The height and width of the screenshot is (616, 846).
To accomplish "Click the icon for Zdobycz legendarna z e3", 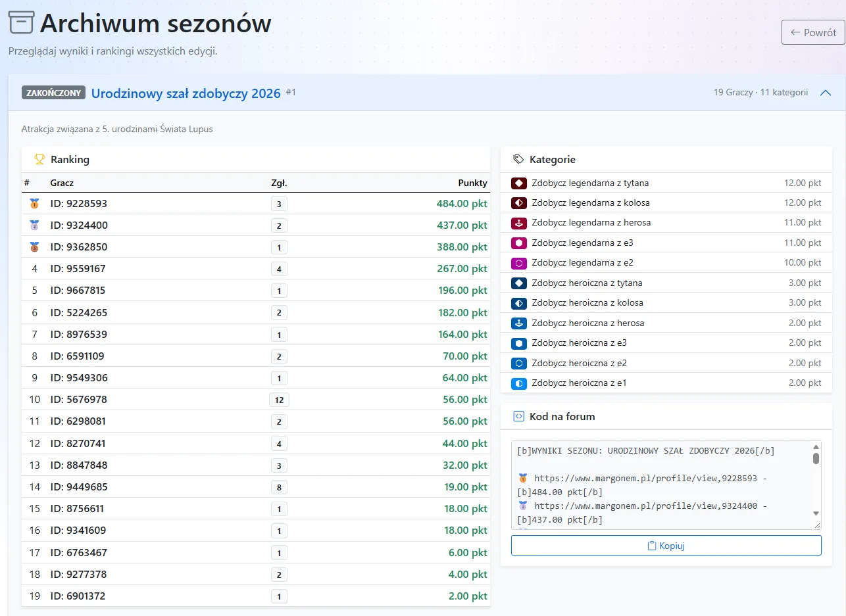I will (519, 243).
